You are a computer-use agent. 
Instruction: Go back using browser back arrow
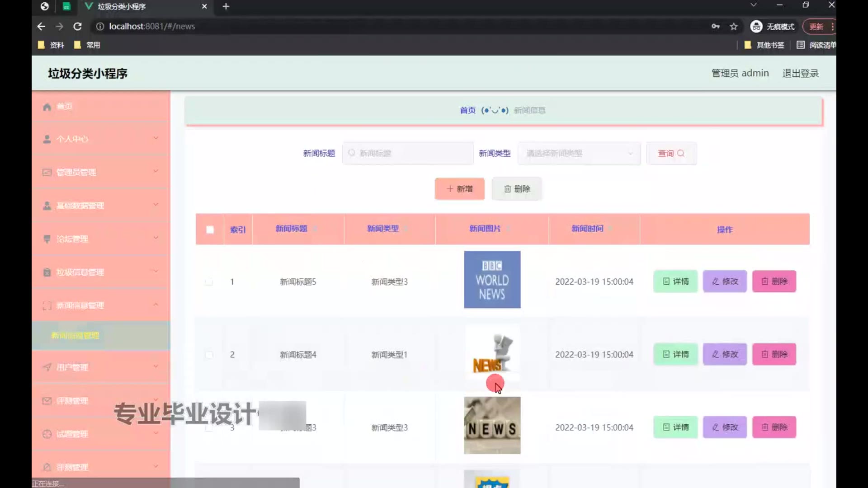41,27
